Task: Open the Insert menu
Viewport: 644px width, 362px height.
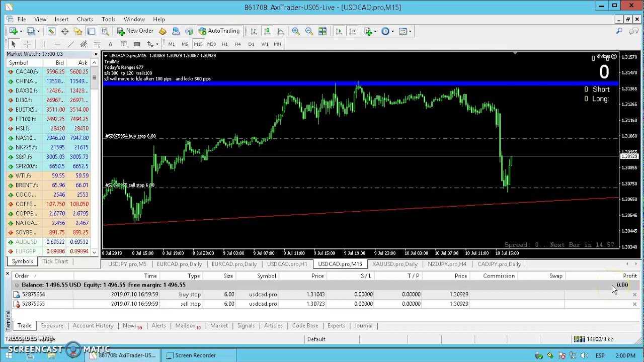Action: pos(61,19)
